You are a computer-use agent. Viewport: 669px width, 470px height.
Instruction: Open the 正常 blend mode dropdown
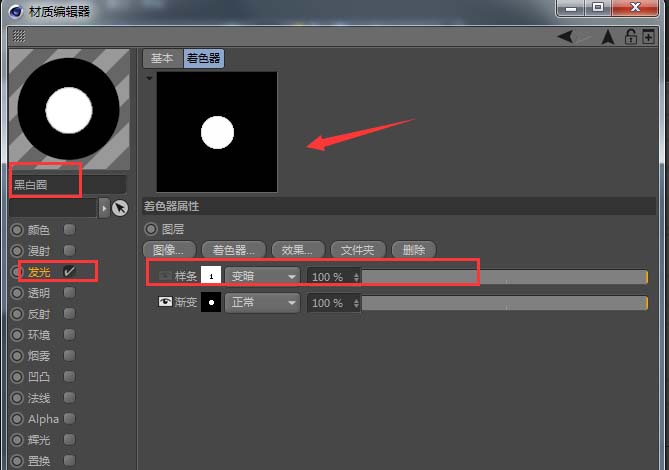(262, 303)
